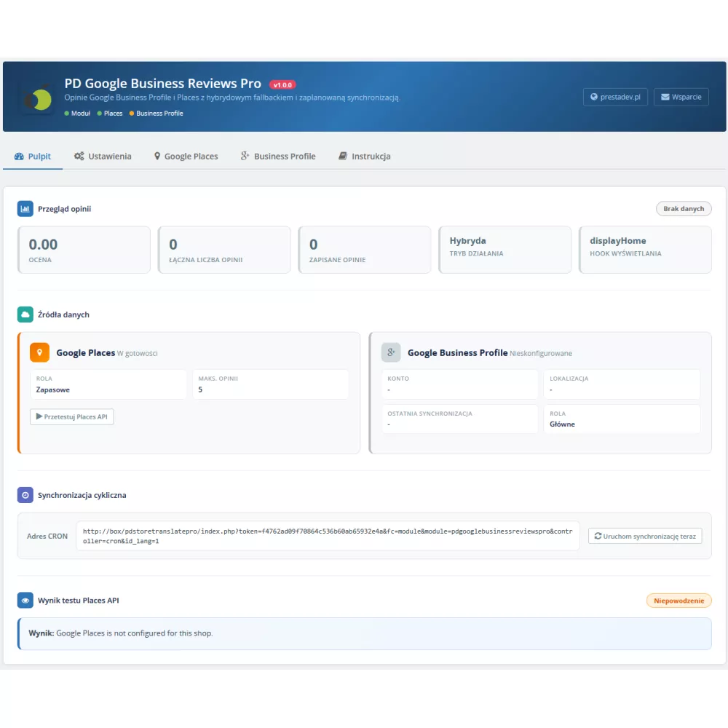Click the Rola Zapasowe field
The height and width of the screenshot is (728, 728).
pyautogui.click(x=108, y=384)
